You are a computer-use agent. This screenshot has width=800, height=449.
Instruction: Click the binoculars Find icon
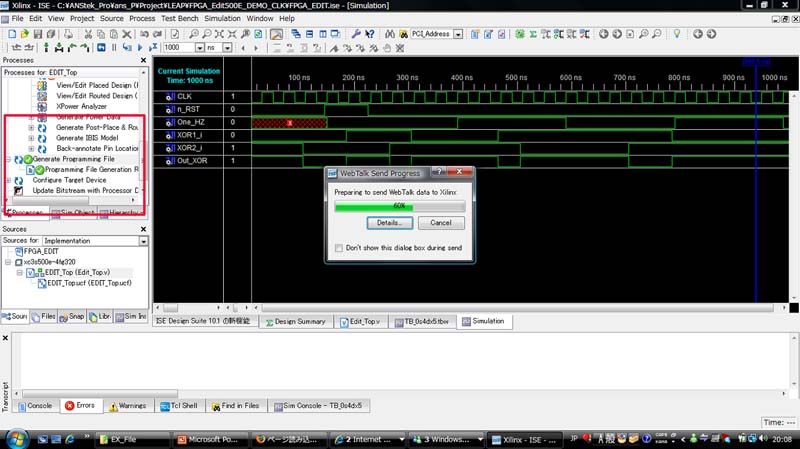tap(390, 34)
